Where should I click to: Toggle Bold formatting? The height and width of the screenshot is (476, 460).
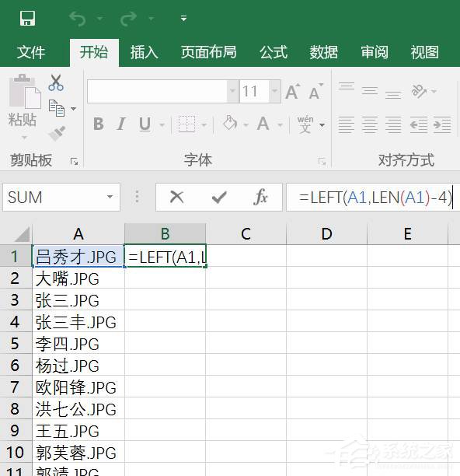click(x=99, y=124)
